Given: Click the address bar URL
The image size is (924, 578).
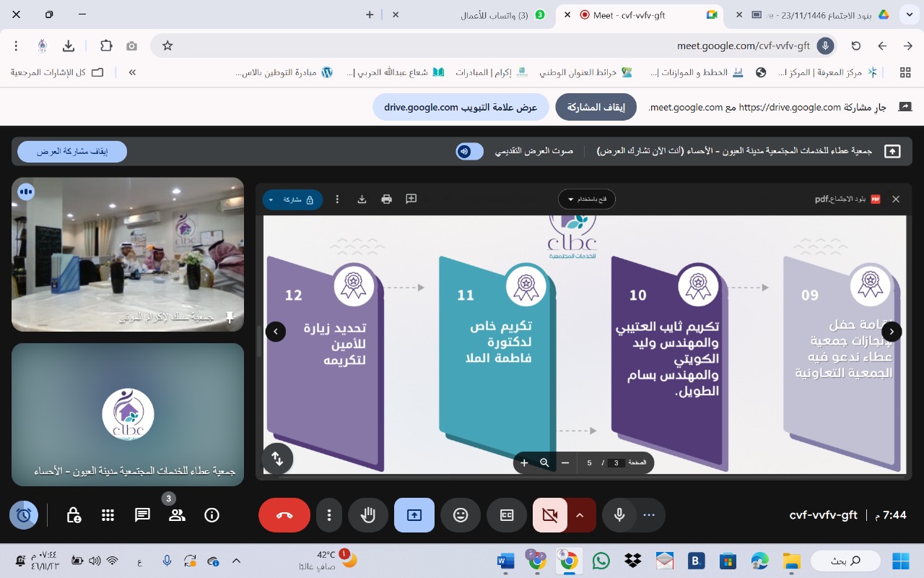Looking at the screenshot, I should click(744, 46).
